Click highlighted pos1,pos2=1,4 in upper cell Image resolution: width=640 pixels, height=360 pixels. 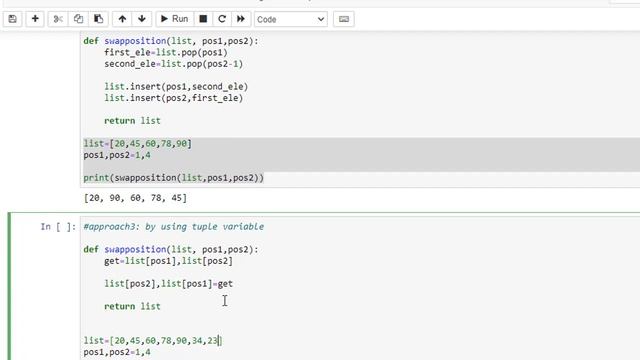pos(117,155)
